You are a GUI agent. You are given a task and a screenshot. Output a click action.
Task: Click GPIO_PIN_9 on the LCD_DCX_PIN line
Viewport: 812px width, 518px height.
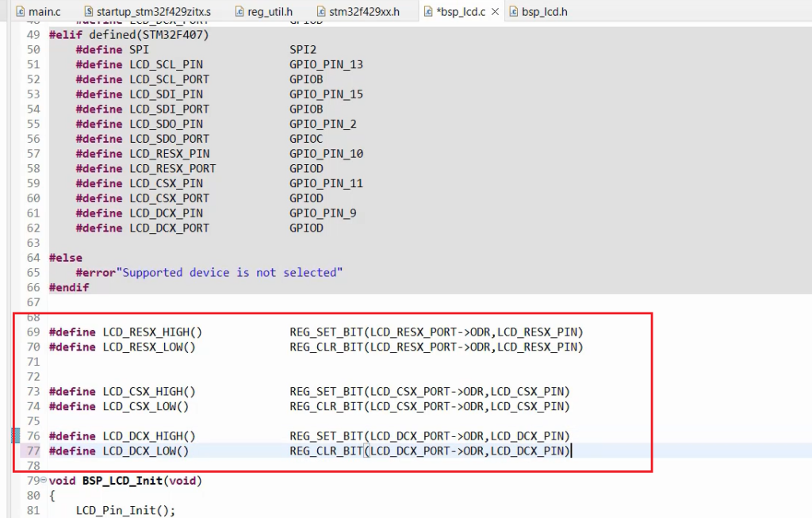point(324,213)
